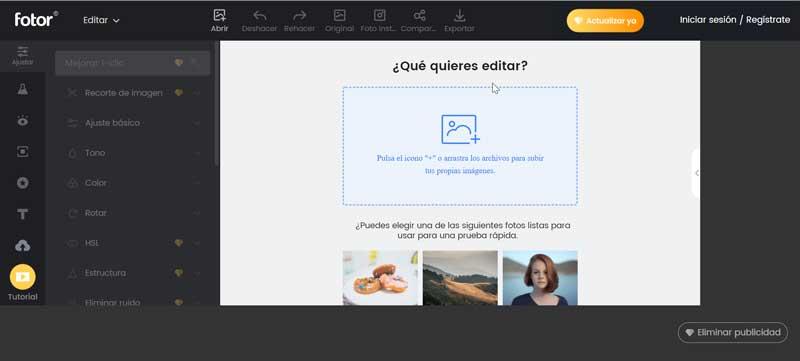Choose the red-haired woman sample photo
Screen dimensions: 800x361
click(540, 278)
